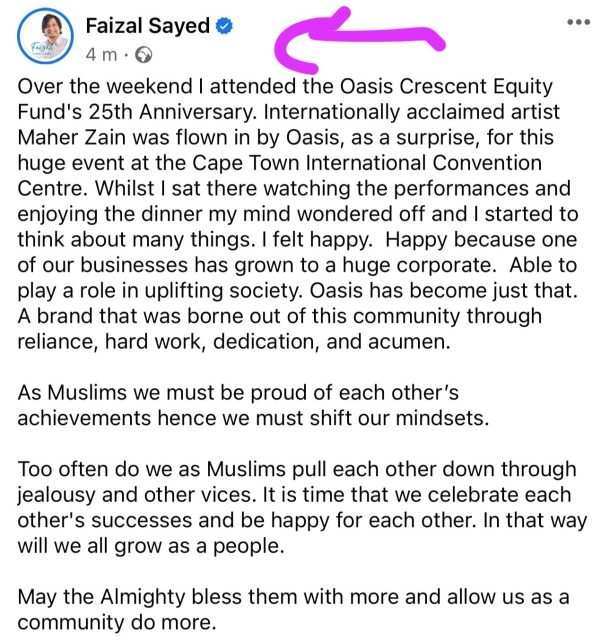Click the line 'will we all grow as a people'
This screenshot has height=640, width=610.
[x=136, y=545]
